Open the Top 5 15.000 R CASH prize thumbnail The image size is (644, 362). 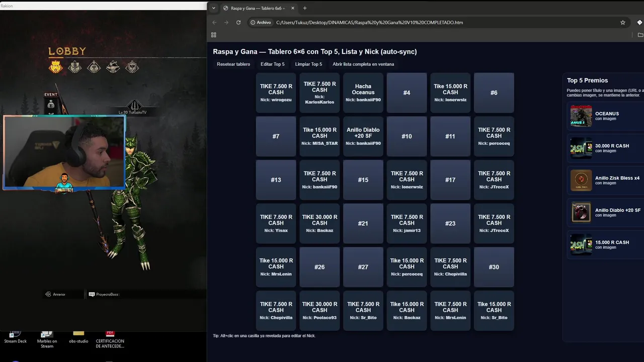pyautogui.click(x=581, y=244)
